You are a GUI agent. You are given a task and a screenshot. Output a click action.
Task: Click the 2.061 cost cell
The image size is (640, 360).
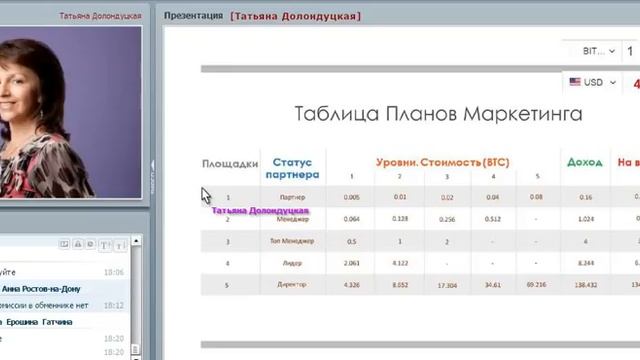click(351, 263)
